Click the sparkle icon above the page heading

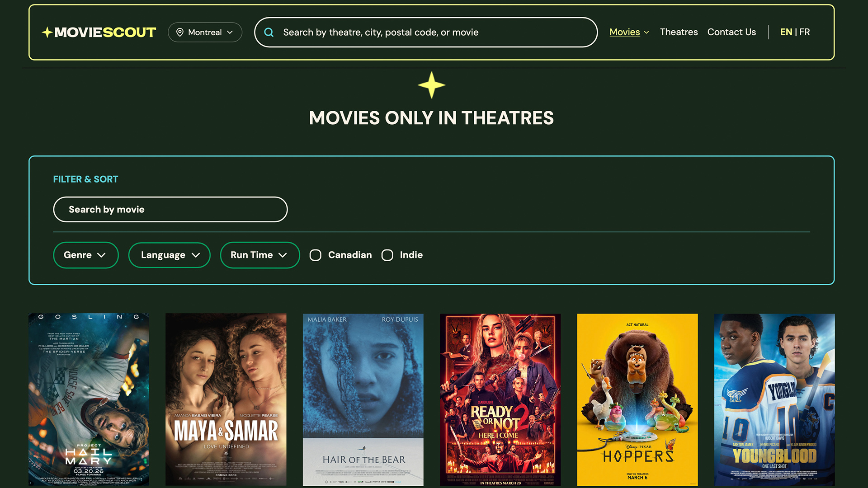pyautogui.click(x=431, y=85)
